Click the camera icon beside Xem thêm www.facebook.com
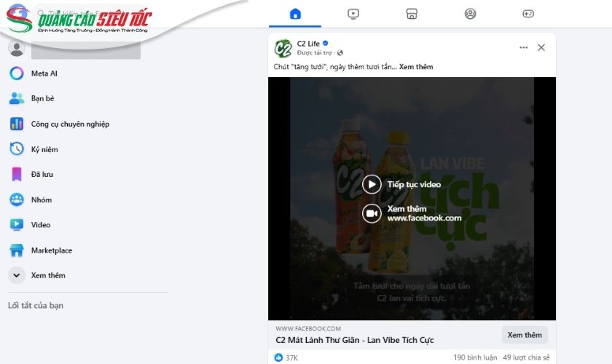This screenshot has height=364, width=612. [x=372, y=213]
